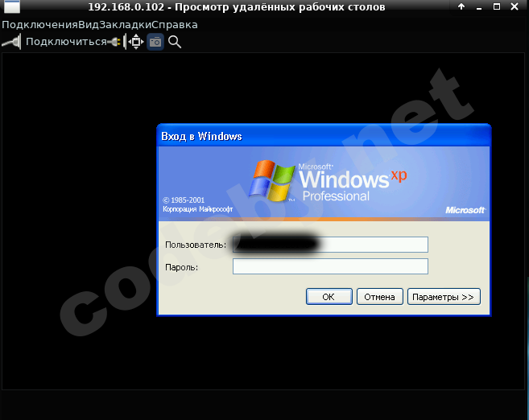
Task: Open the Подключения menu
Action: click(39, 25)
